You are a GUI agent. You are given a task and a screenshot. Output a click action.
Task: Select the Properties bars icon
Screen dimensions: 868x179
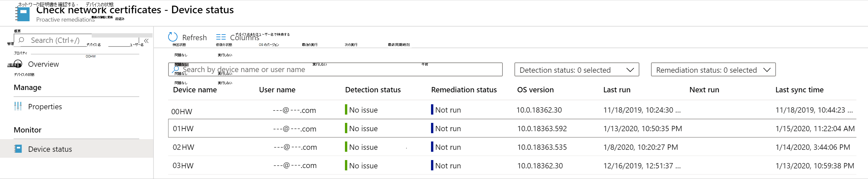point(18,106)
